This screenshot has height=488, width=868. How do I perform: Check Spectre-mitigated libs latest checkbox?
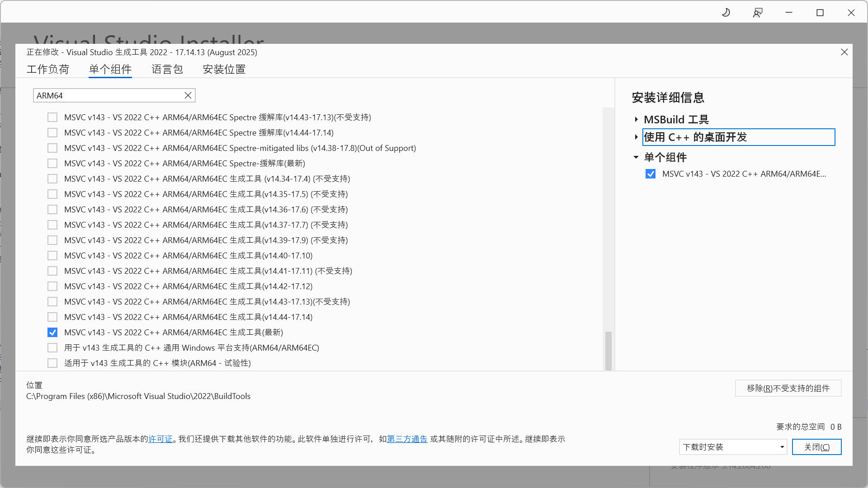point(52,164)
